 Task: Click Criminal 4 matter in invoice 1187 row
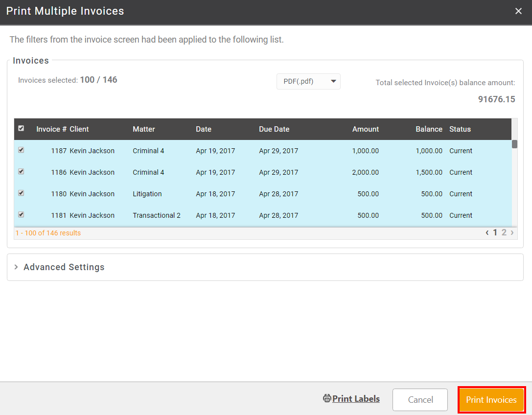tap(148, 151)
